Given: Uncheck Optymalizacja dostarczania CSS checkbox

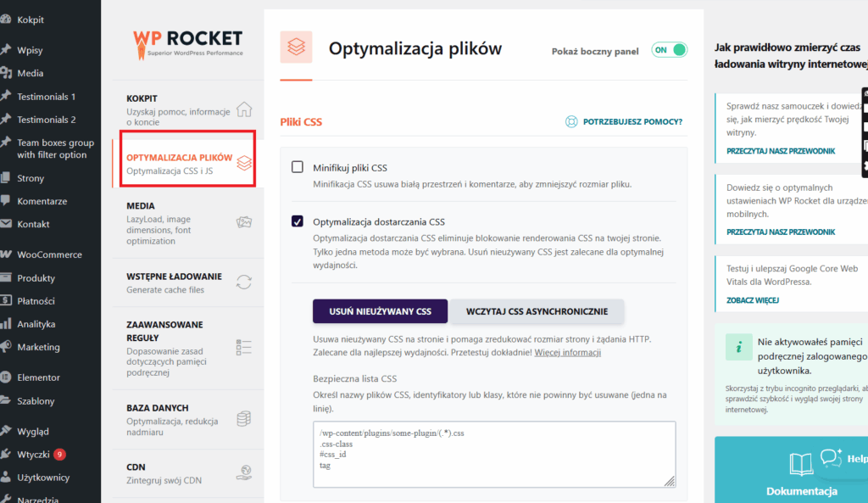Looking at the screenshot, I should coord(298,221).
